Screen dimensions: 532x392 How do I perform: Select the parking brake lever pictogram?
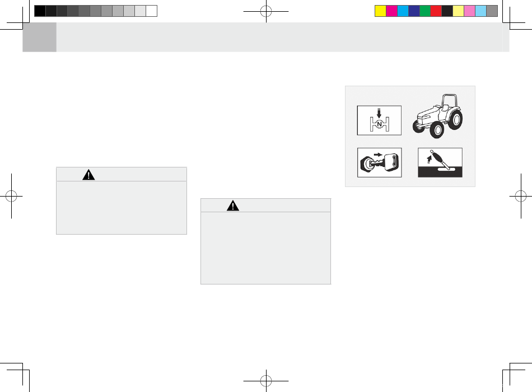point(440,162)
